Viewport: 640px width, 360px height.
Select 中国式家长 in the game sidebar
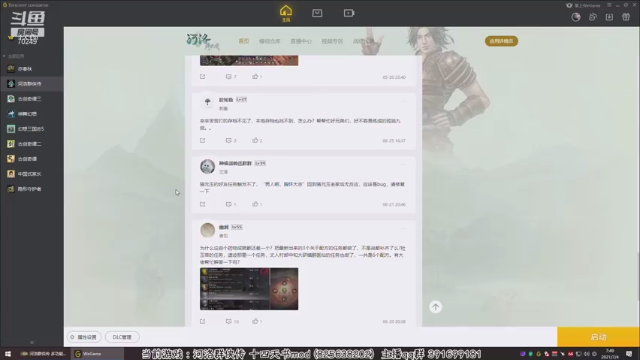(31, 174)
